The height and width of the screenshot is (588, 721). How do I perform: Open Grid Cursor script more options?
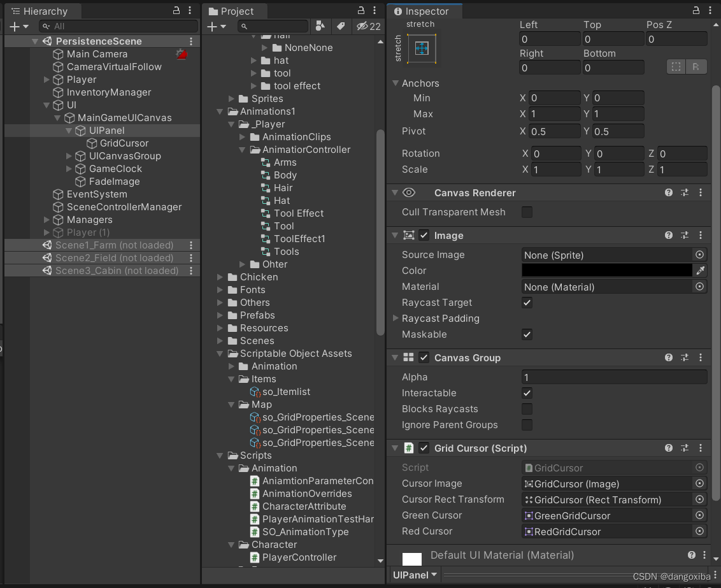pos(701,448)
